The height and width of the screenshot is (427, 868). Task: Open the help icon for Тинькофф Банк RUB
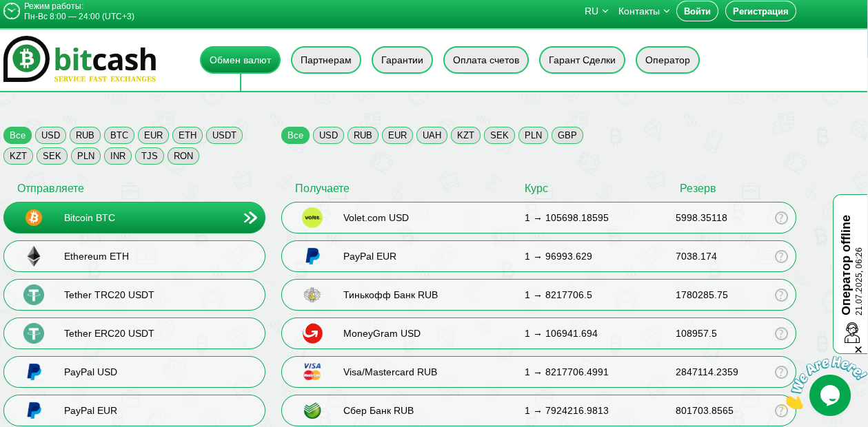coord(781,295)
